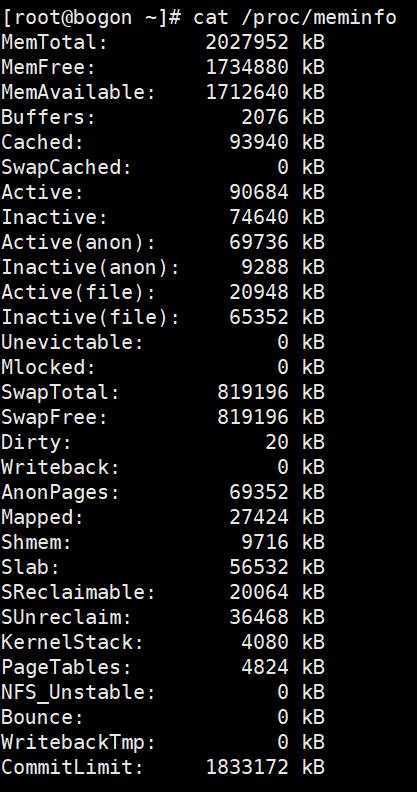Click the cat /proc/meminfo command text
The width and height of the screenshot is (417, 792).
pos(294,18)
